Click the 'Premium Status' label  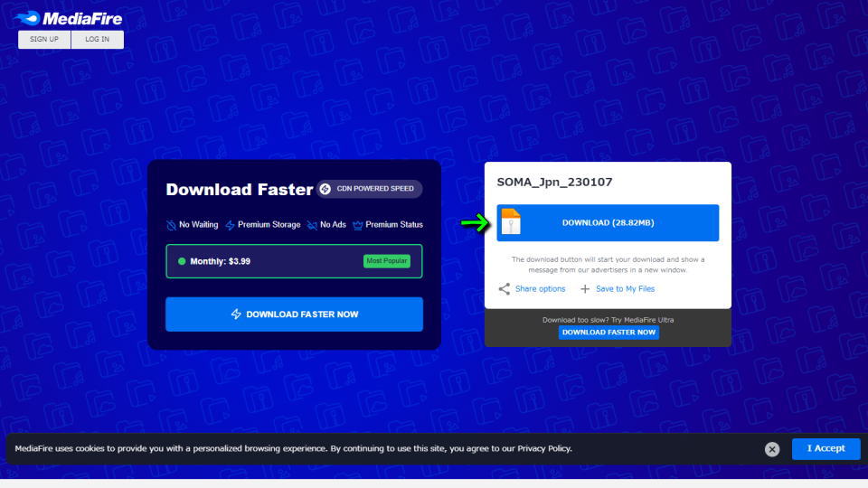[394, 225]
